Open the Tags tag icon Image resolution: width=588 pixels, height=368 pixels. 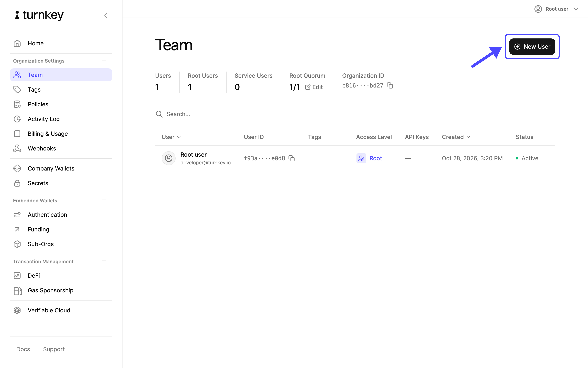17,90
